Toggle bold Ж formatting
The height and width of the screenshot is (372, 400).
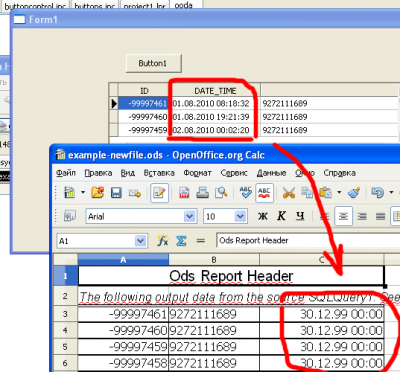[263, 216]
